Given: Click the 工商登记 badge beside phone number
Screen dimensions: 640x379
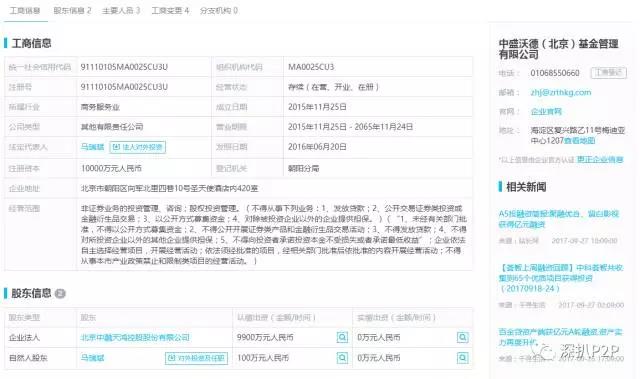Looking at the screenshot, I should [x=609, y=73].
